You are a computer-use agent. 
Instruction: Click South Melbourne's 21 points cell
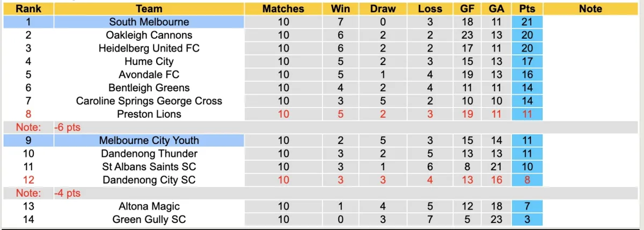point(527,22)
